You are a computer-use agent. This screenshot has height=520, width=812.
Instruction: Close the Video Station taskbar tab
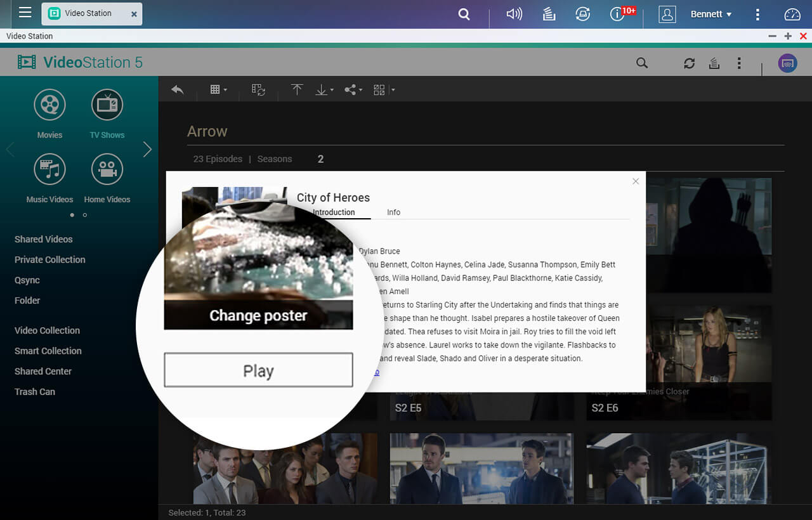[134, 14]
